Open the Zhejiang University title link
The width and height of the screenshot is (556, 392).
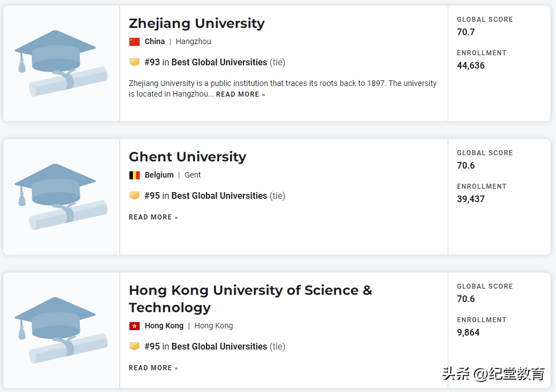[x=196, y=23]
